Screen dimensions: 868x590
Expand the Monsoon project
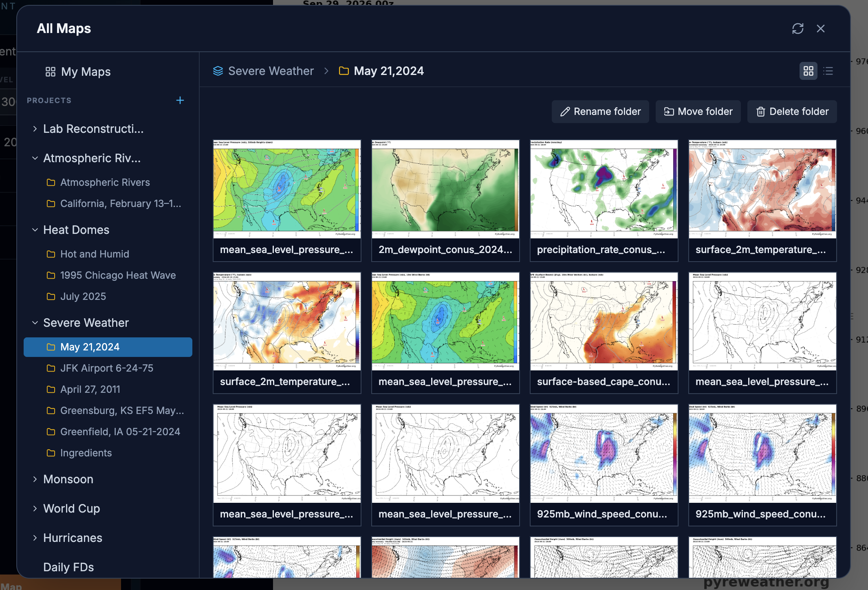click(x=35, y=479)
